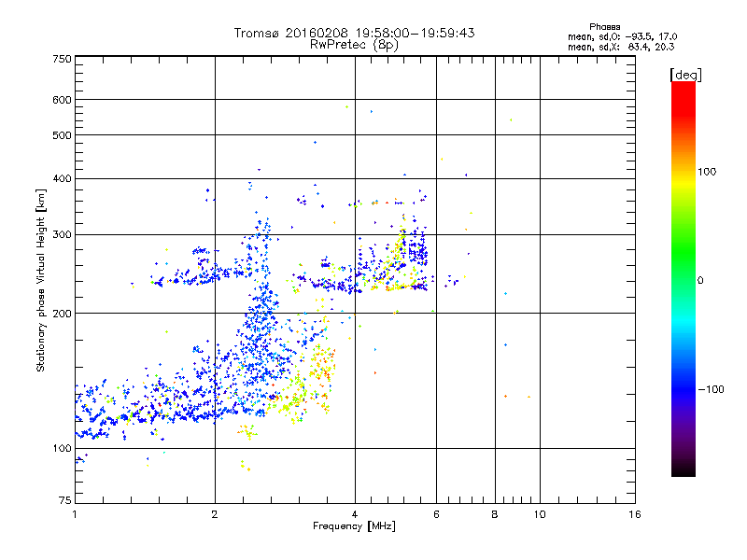Click the y-axis tick label '600'
The image size is (747, 560).
(x=62, y=100)
